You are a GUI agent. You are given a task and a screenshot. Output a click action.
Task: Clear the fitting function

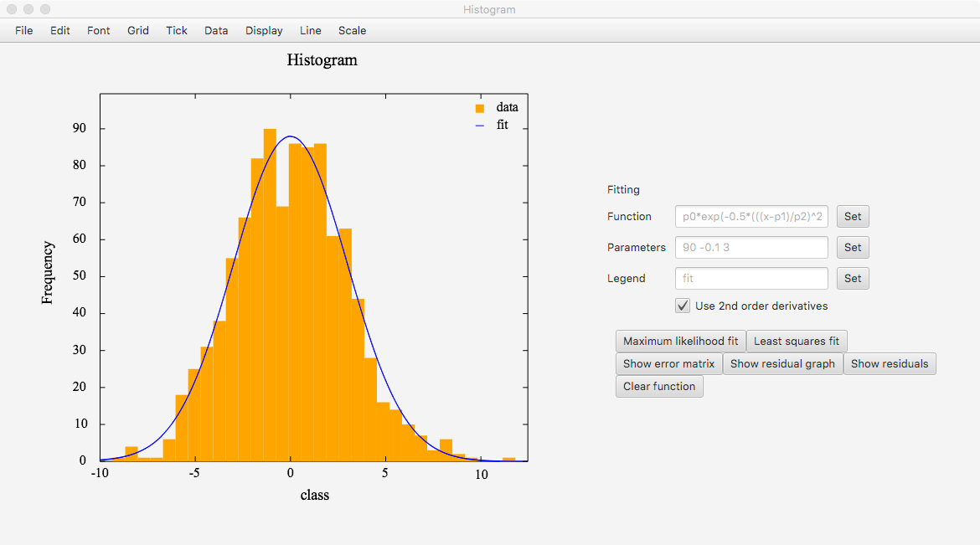coord(659,386)
